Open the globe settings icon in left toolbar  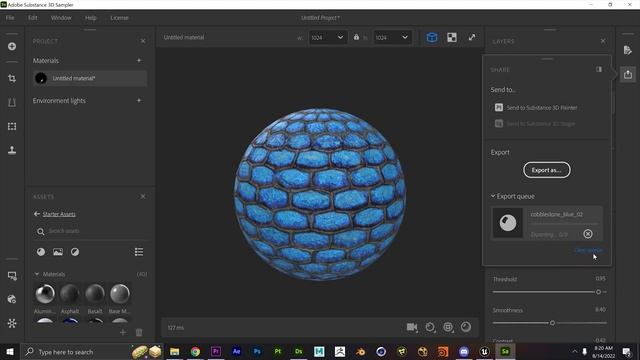click(x=12, y=299)
